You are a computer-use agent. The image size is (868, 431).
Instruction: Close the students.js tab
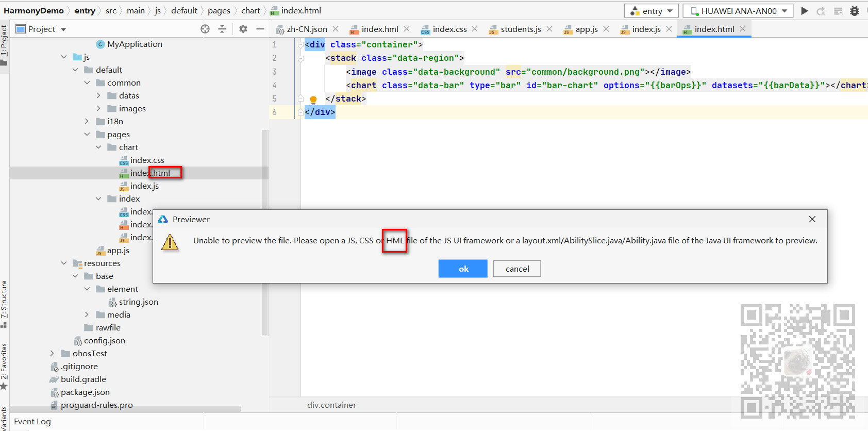click(549, 29)
